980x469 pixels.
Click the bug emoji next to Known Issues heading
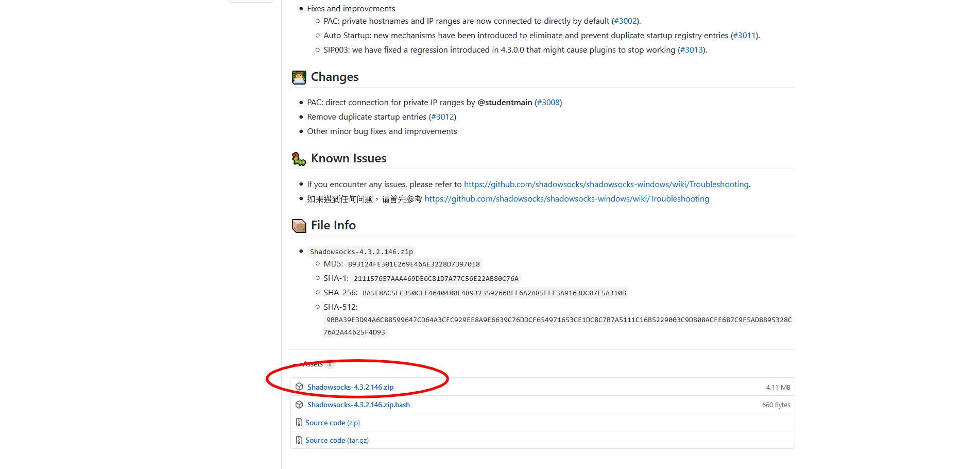pos(298,158)
